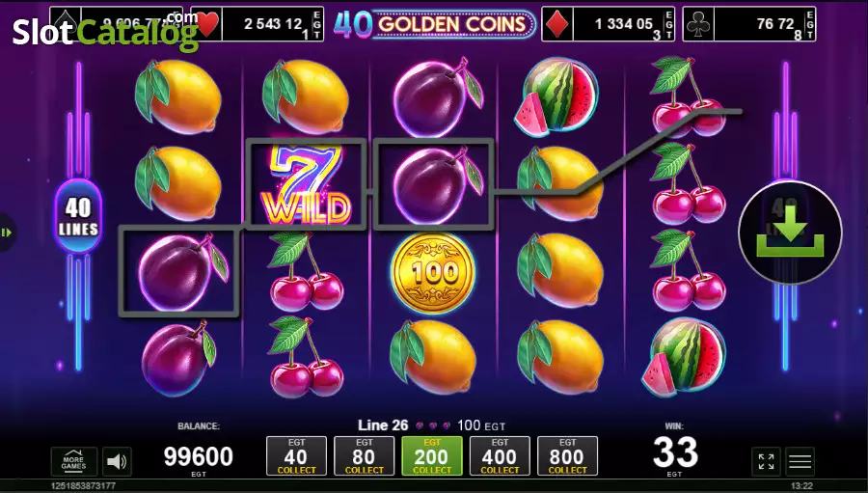Select the 80 EGT collect bet
Image resolution: width=868 pixels, height=493 pixels.
pyautogui.click(x=365, y=456)
